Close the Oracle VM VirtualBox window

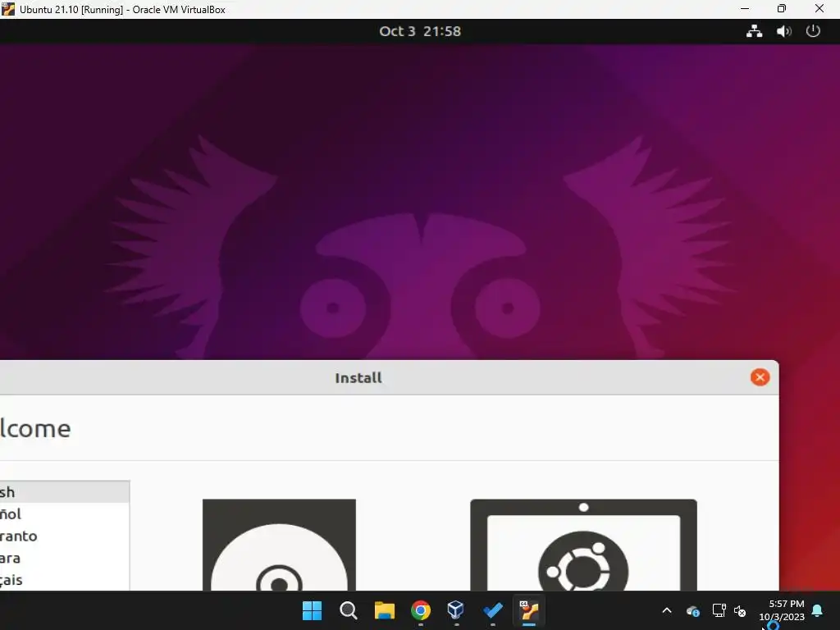pyautogui.click(x=819, y=9)
